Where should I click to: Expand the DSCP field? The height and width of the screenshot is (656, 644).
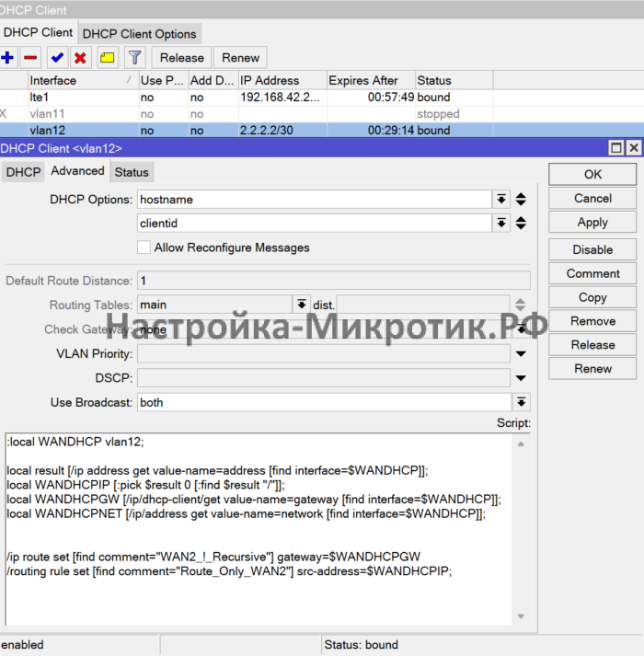point(521,378)
